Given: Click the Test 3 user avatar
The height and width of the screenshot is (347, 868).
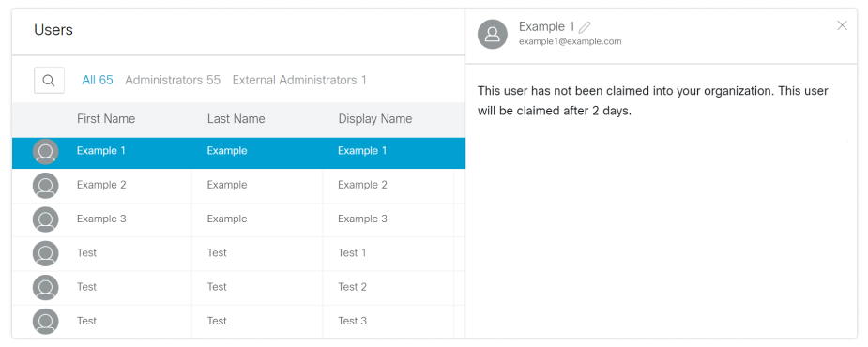Looking at the screenshot, I should coord(45,321).
